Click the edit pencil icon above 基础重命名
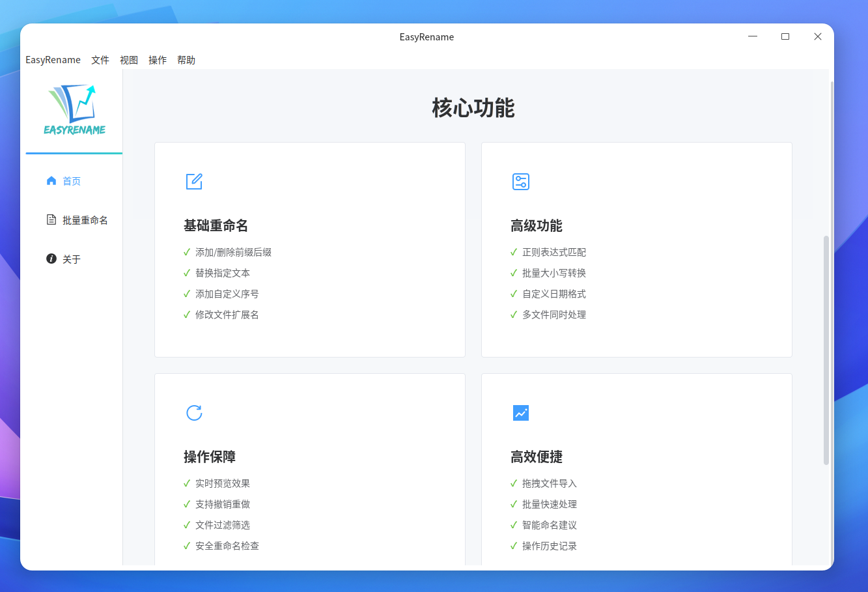The width and height of the screenshot is (868, 592). coord(194,181)
